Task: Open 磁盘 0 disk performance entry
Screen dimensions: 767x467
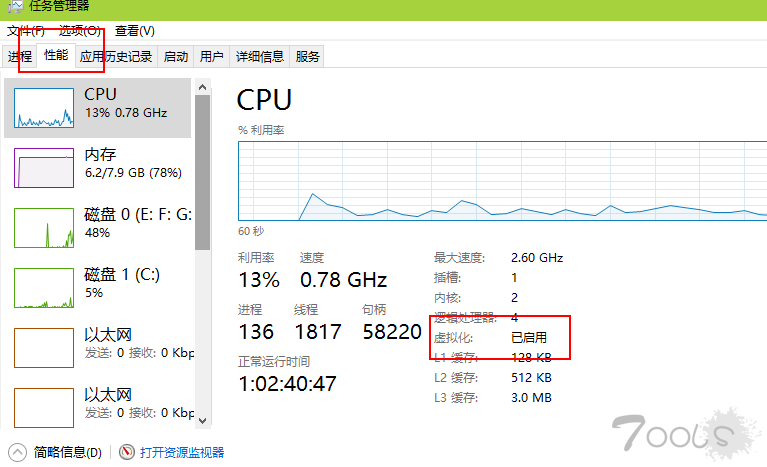Action: coord(97,228)
